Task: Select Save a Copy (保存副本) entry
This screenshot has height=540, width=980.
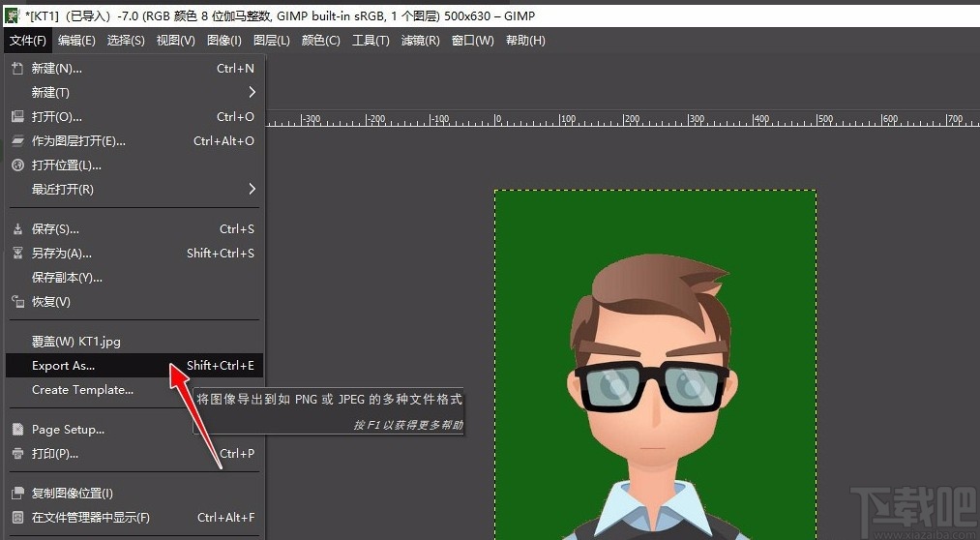Action: tap(67, 278)
